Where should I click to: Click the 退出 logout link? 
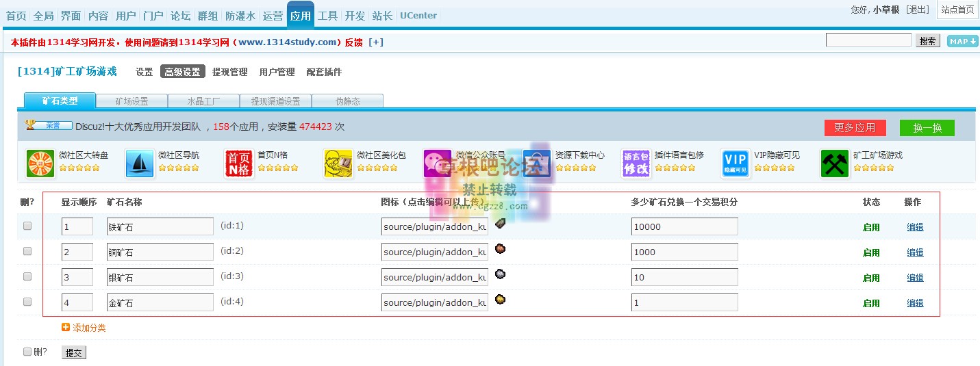coord(918,10)
